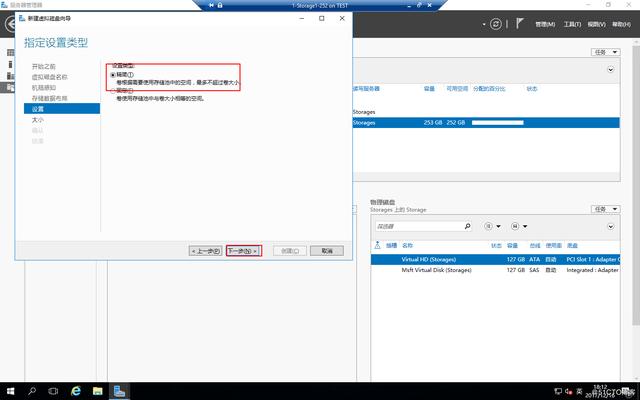This screenshot has width=640, height=400.
Task: Click Server Manager back arrow button
Action: coord(10,24)
